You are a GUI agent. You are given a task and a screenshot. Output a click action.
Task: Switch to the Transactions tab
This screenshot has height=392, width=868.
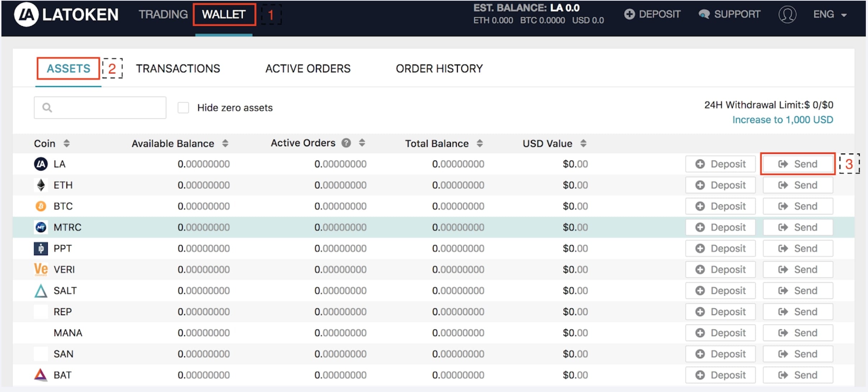178,68
